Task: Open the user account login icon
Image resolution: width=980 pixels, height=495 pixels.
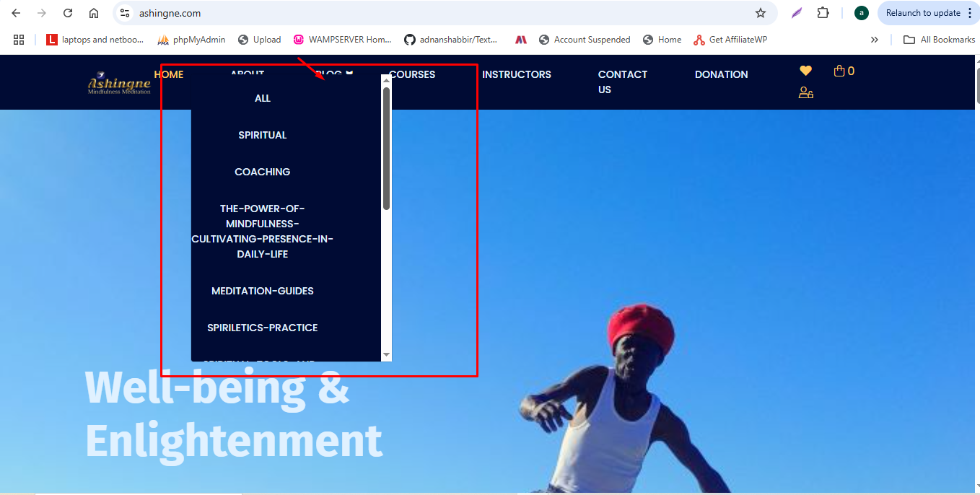Action: point(806,92)
